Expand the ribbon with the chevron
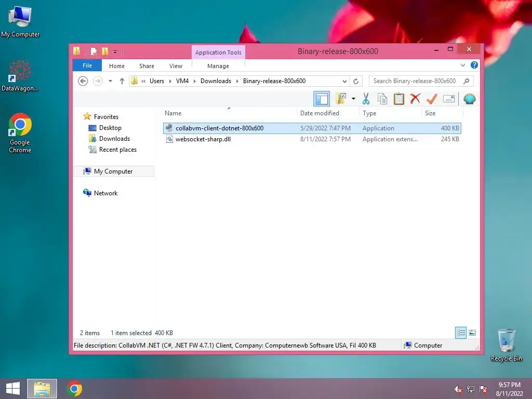This screenshot has height=399, width=532. (463, 65)
